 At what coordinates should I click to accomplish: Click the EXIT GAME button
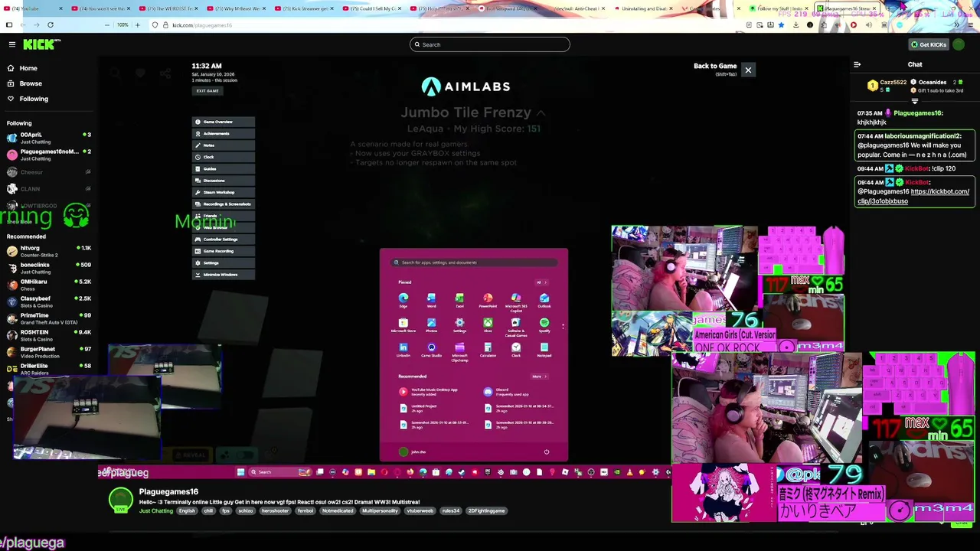[207, 91]
